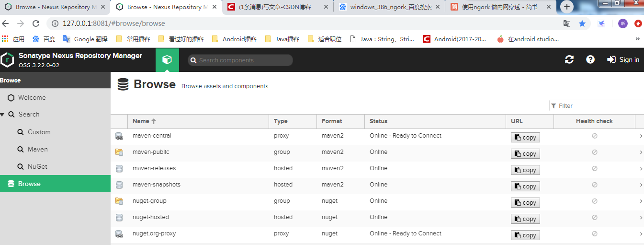Expand maven-snapshots row chevron
Image resolution: width=644 pixels, height=245 pixels.
tap(641, 185)
